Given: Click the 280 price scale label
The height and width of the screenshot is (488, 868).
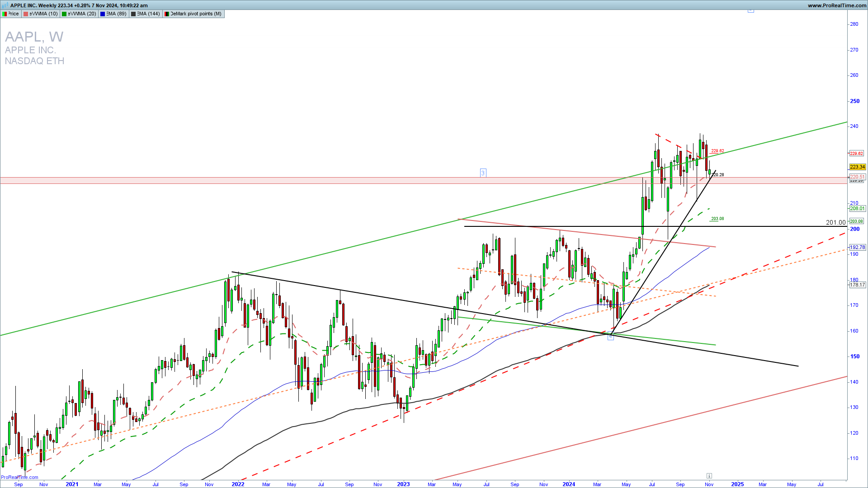Looking at the screenshot, I should pyautogui.click(x=854, y=24).
